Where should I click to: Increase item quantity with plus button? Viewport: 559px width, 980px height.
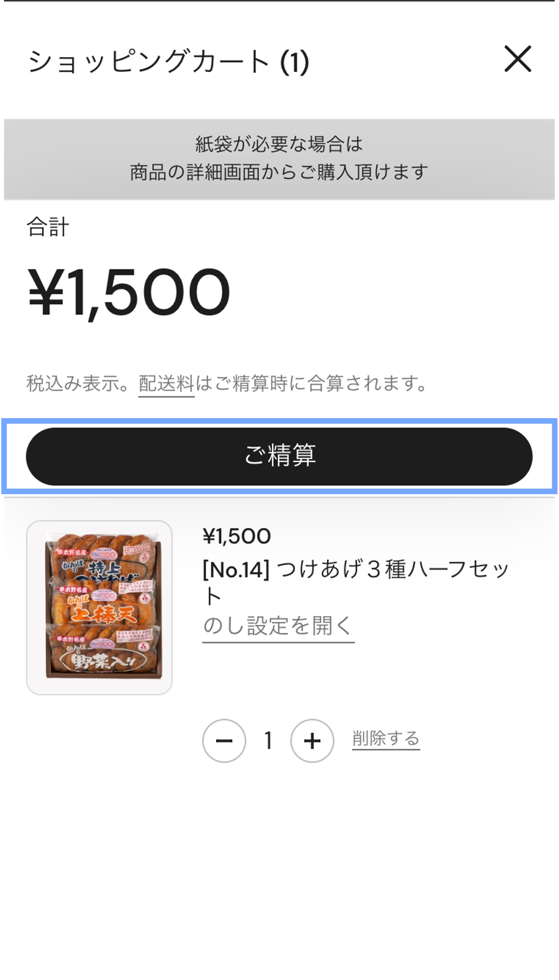[x=312, y=740]
